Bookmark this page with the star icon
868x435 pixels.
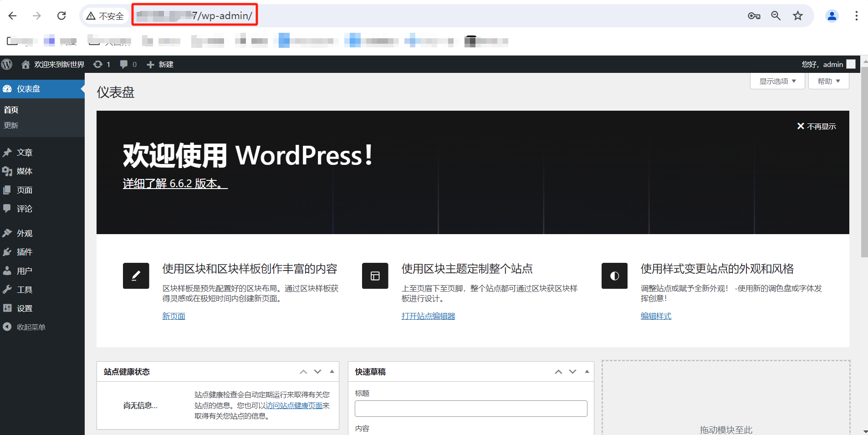798,16
